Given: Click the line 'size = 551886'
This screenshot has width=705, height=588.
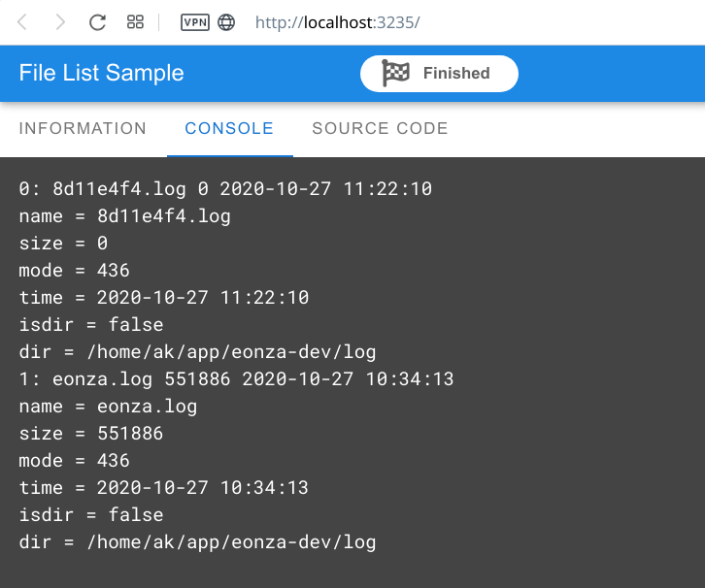Looking at the screenshot, I should point(91,434).
